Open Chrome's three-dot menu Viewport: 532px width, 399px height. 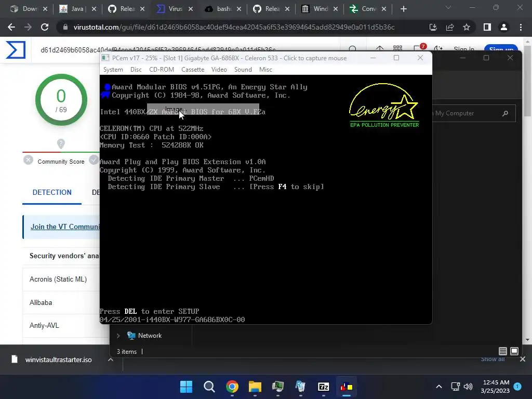(x=521, y=27)
